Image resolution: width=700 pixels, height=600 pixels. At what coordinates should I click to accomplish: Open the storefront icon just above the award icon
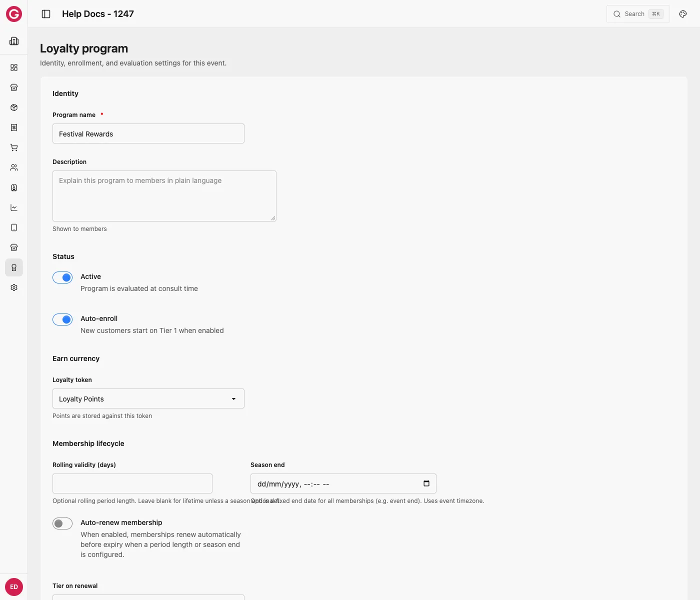tap(14, 247)
